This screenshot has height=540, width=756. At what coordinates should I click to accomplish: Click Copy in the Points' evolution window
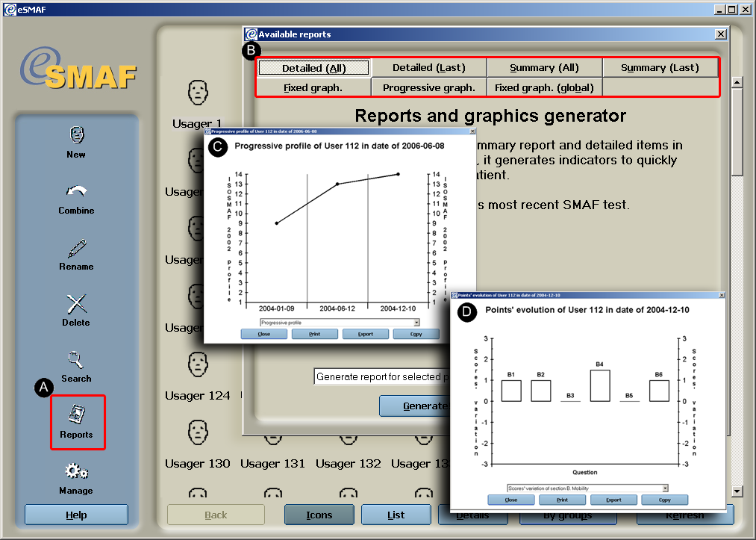(665, 500)
